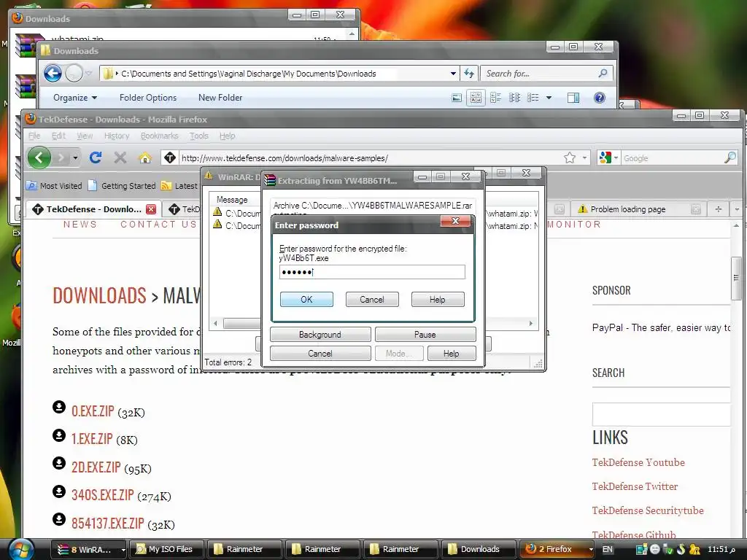
Task: Click the password input field
Action: pyautogui.click(x=372, y=272)
